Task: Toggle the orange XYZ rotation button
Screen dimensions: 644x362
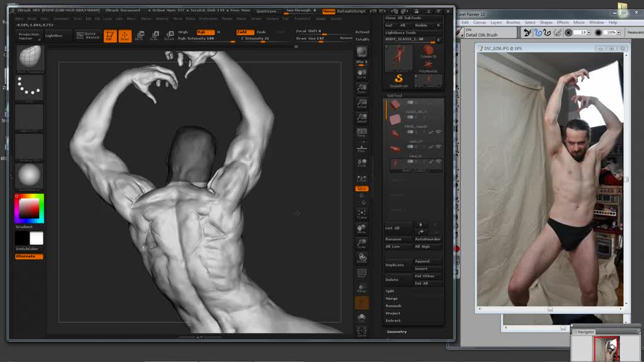Action: point(362,189)
